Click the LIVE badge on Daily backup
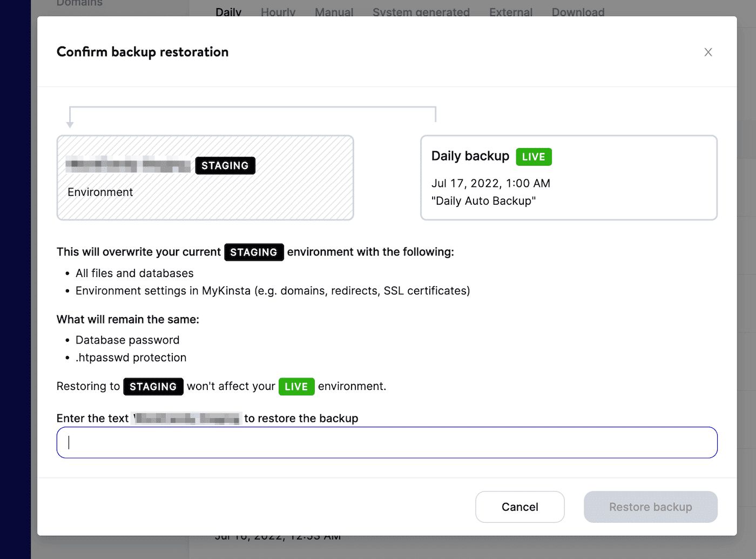 pos(534,157)
